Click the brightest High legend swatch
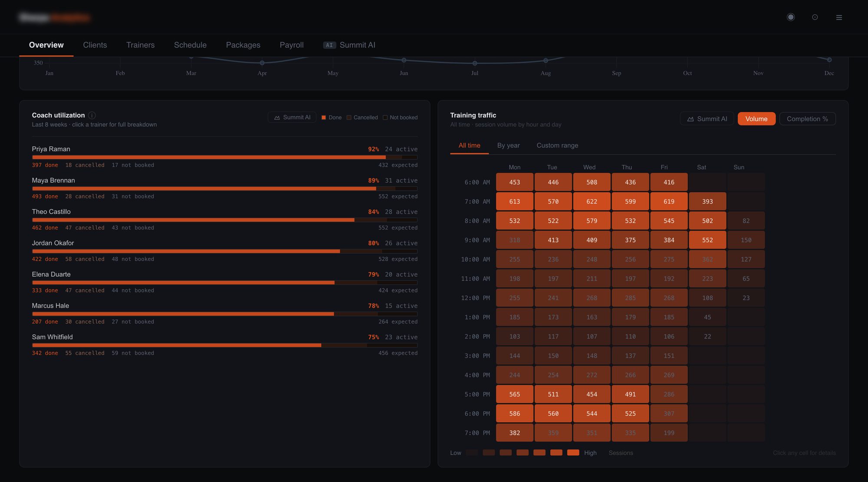Viewport: 868px width, 482px height. [x=573, y=452]
